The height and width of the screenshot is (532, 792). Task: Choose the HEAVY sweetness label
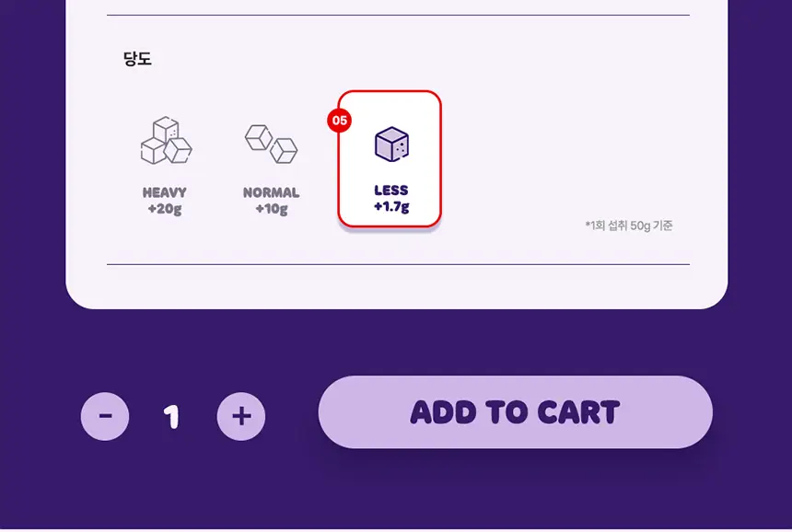165,192
